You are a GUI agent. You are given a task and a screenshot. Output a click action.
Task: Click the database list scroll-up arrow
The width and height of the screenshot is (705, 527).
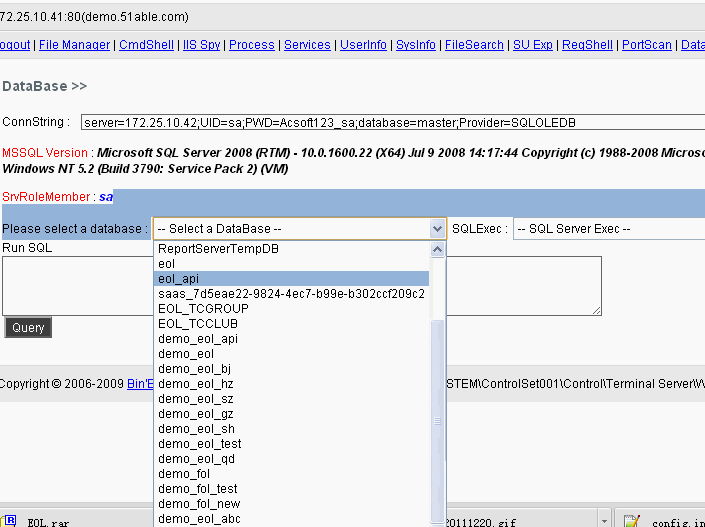(437, 250)
